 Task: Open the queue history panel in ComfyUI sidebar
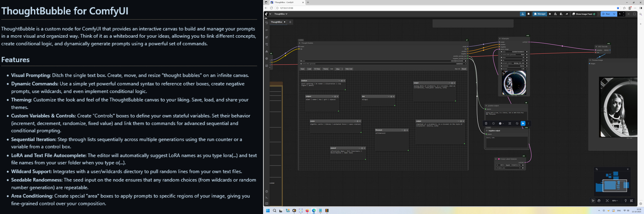(x=267, y=23)
